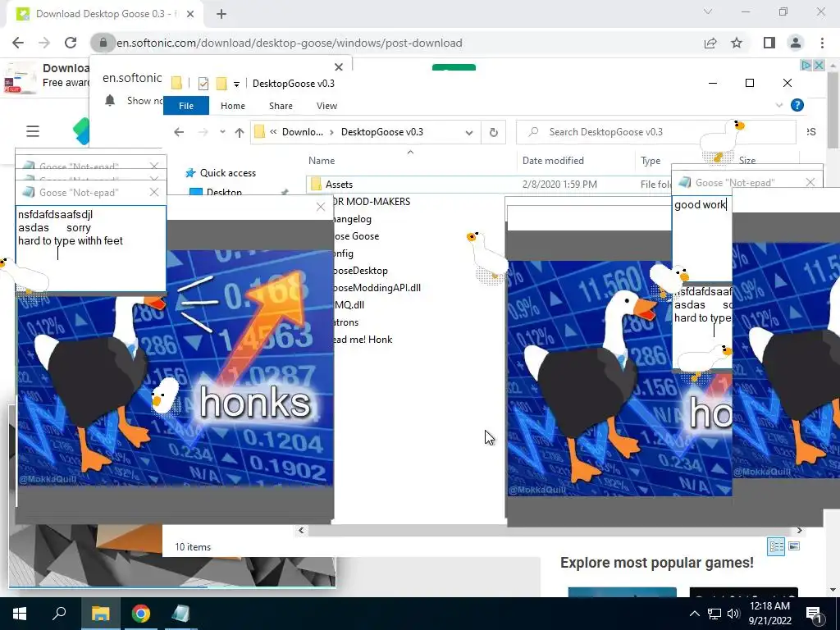The height and width of the screenshot is (630, 840).
Task: Select the GooseDesktop file
Action: (361, 271)
